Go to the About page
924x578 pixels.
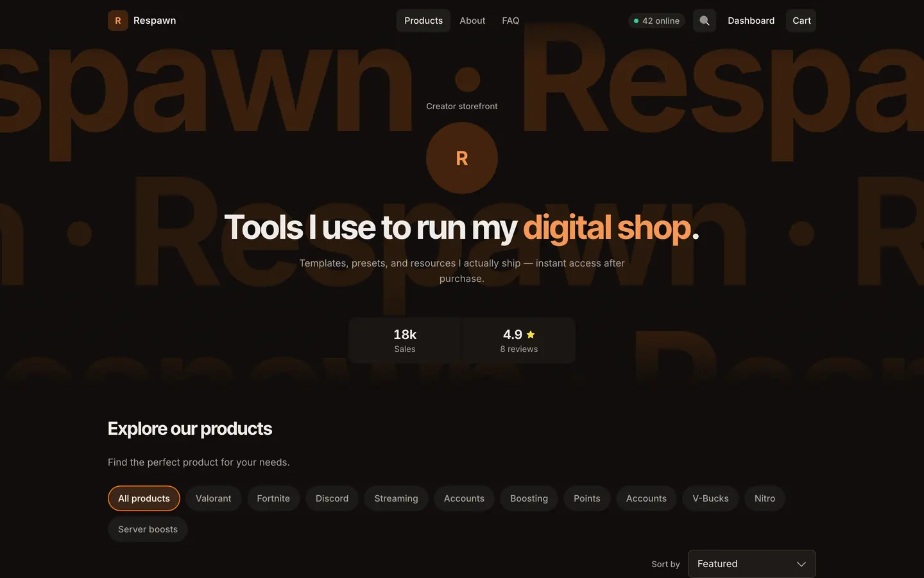(x=472, y=21)
